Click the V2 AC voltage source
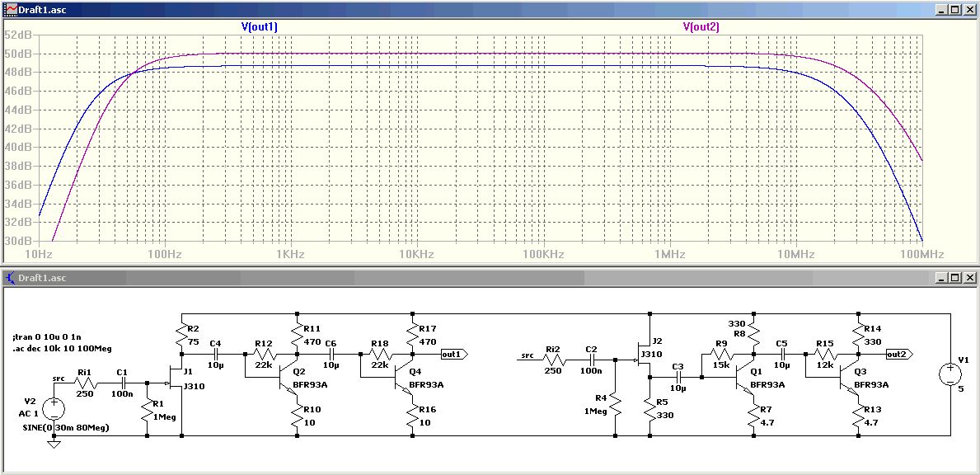This screenshot has width=980, height=475. (54, 408)
